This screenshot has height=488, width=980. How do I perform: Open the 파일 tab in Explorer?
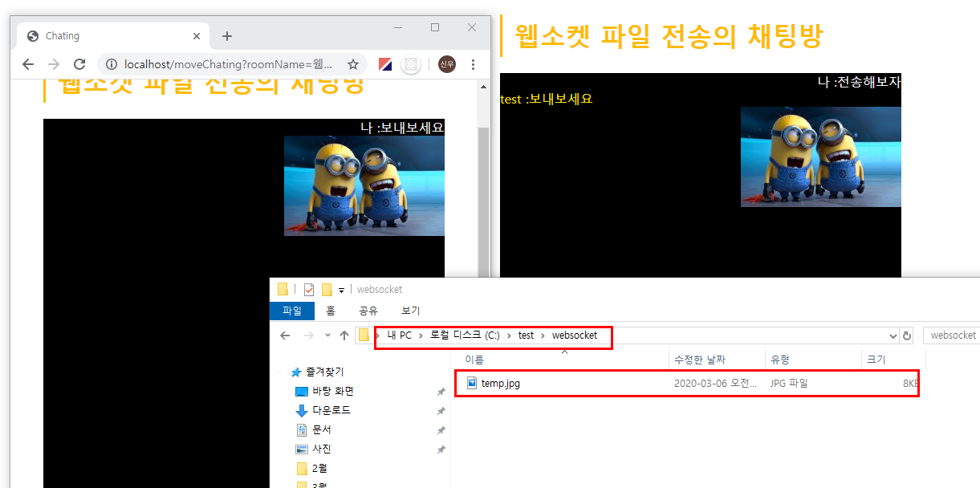pyautogui.click(x=292, y=311)
